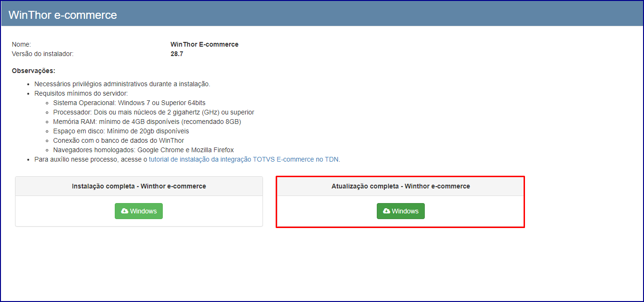Click the 'Conexão com o banco de dados' line
The height and width of the screenshot is (302, 644).
(119, 140)
